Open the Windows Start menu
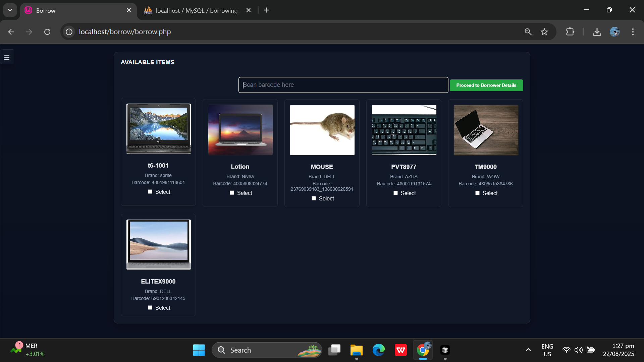The image size is (644, 362). [x=199, y=350]
